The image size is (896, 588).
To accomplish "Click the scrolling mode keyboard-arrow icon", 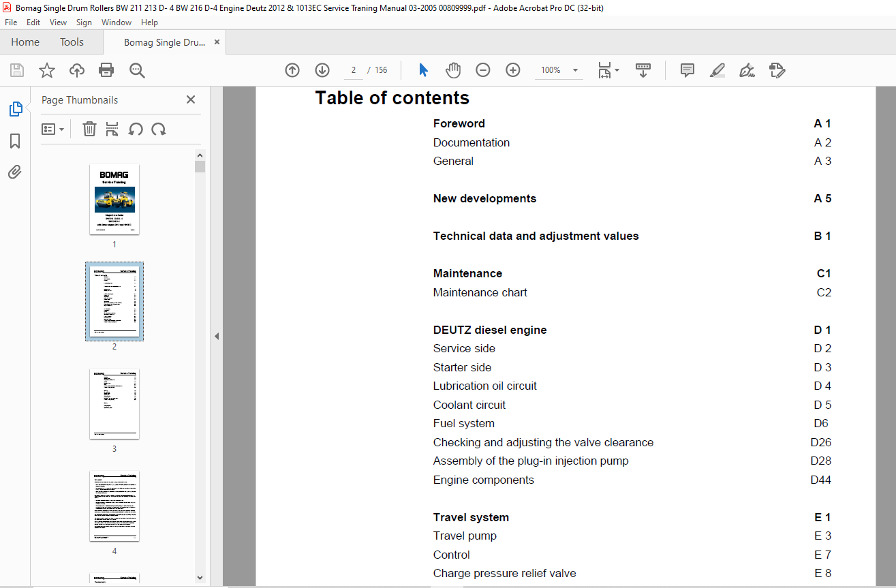I will pos(643,70).
